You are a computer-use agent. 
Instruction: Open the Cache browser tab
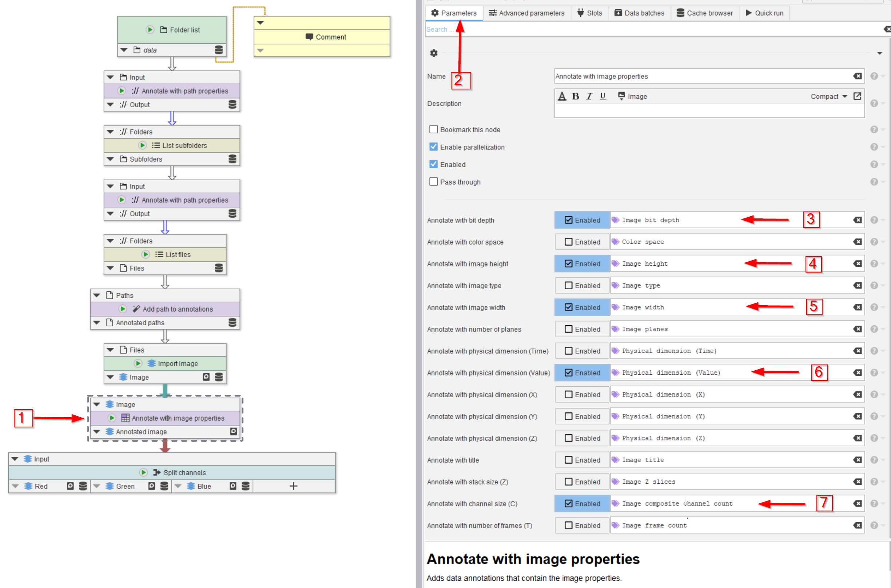click(704, 13)
